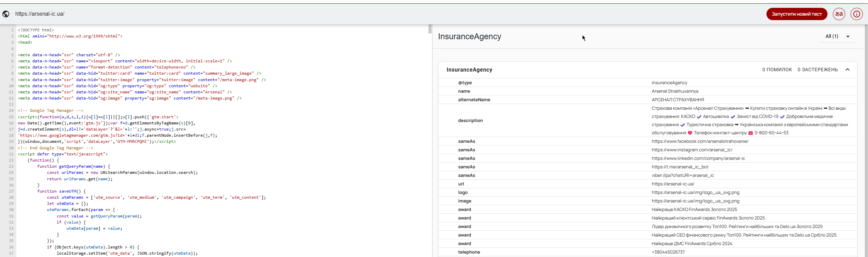Screen dimensions: 868x257
Task: Click the meta viewport code line
Action: point(125,61)
